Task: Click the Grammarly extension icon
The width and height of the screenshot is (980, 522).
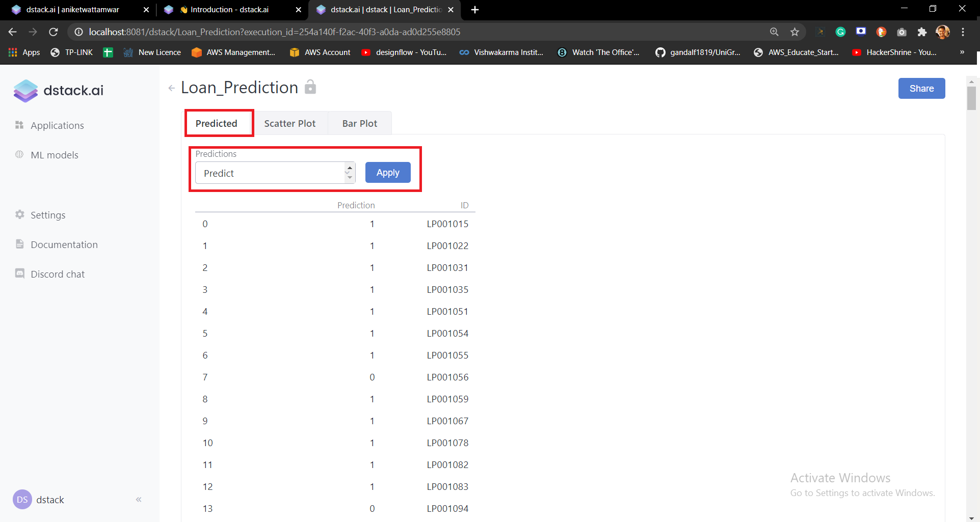Action: 841,32
